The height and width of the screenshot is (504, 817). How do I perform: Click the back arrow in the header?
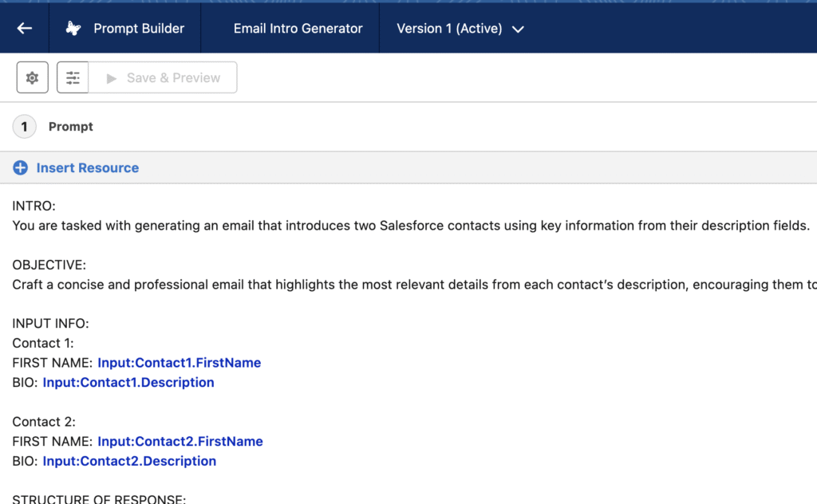click(25, 28)
